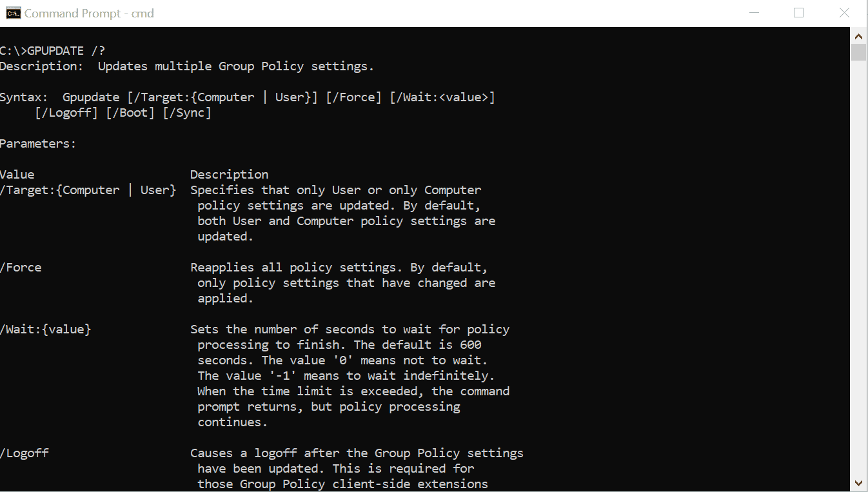Click the vertical scrollbar thumb

(x=858, y=52)
